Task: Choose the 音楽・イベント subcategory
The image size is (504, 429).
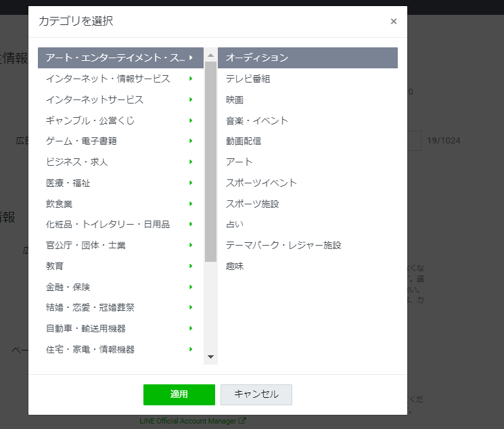Action: (257, 120)
